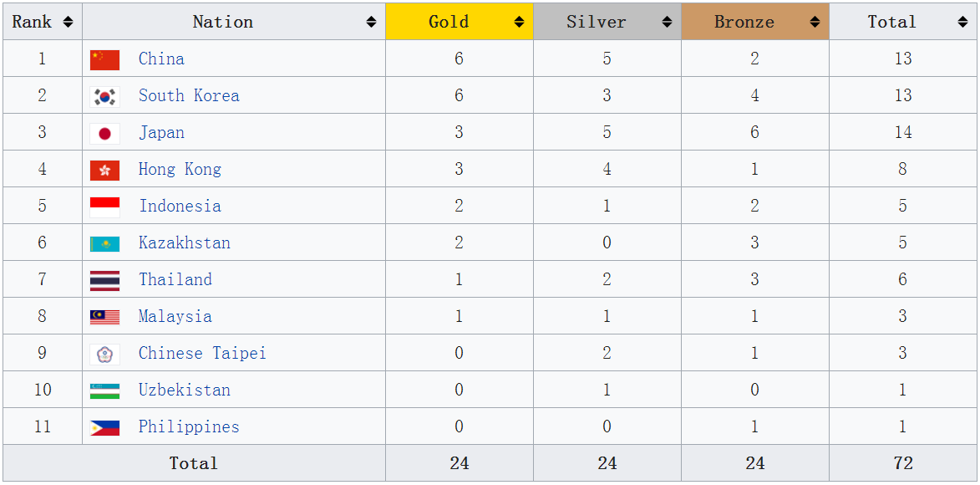Click the South Korea flag icon
The image size is (980, 485).
pos(104,96)
